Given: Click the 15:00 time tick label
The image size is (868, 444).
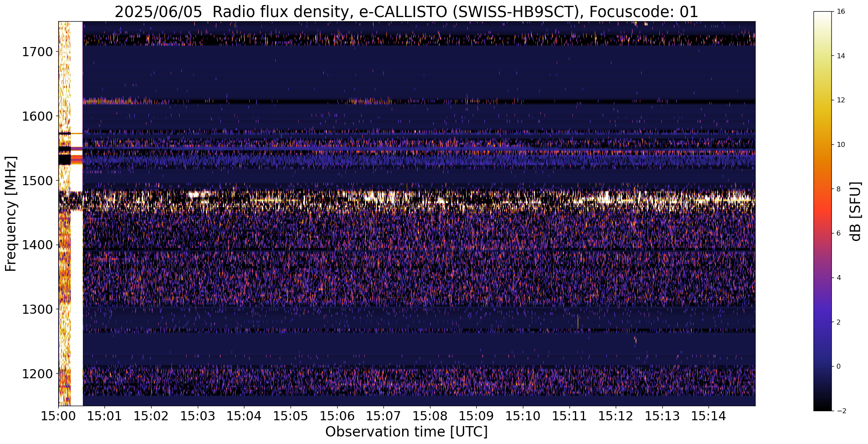Looking at the screenshot, I should (x=58, y=416).
